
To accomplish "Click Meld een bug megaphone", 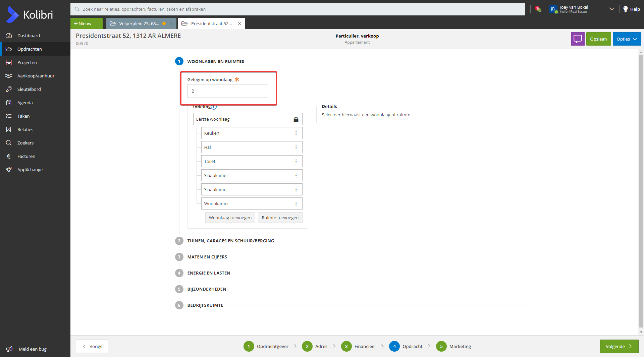I will tap(9, 349).
